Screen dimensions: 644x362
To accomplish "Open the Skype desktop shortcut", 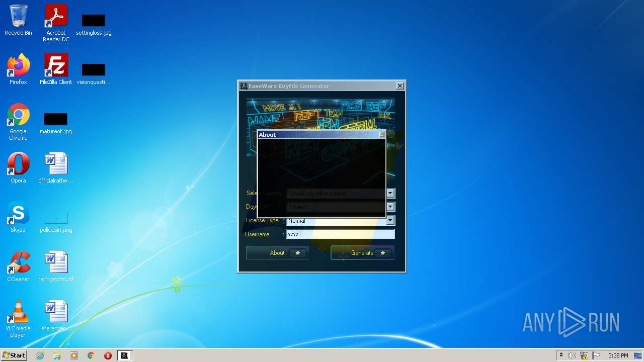I will (18, 217).
